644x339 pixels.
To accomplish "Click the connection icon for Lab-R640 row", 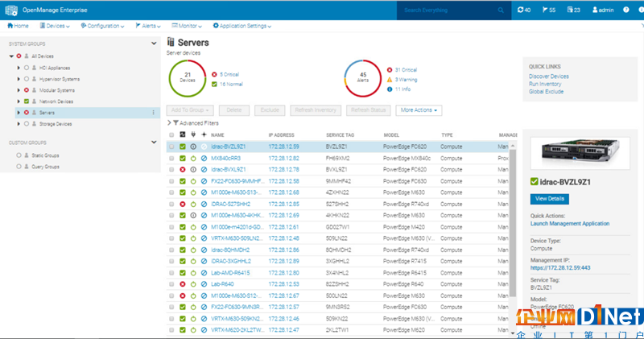I will pos(204,284).
